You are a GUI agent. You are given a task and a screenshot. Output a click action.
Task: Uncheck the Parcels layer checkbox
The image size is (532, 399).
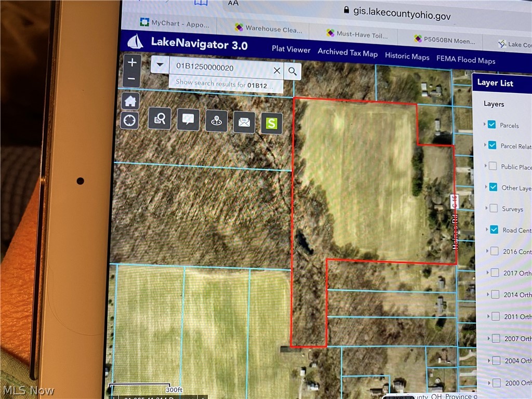point(491,124)
